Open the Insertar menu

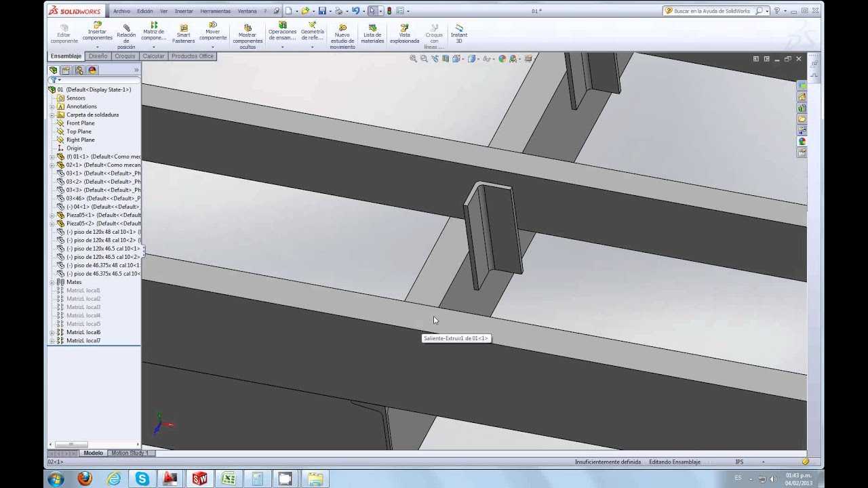[184, 11]
